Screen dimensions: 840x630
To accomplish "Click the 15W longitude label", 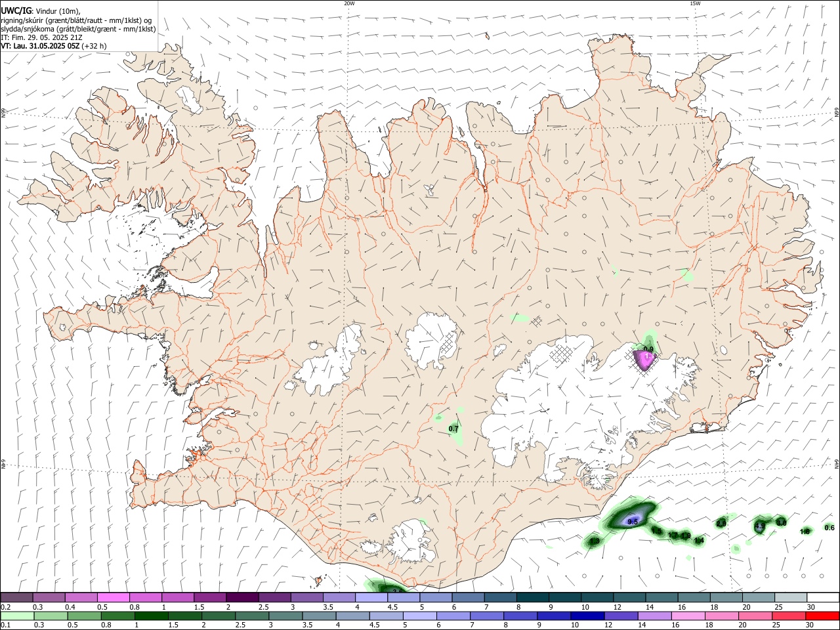I will [x=695, y=3].
